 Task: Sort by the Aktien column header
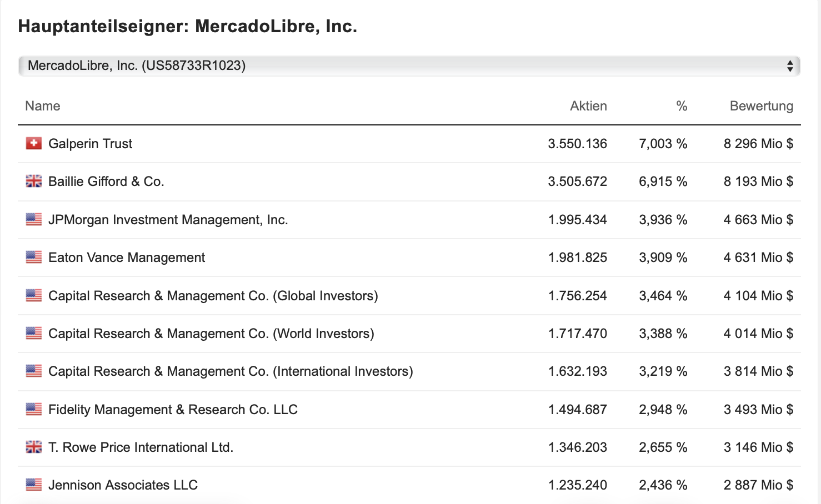click(x=588, y=106)
